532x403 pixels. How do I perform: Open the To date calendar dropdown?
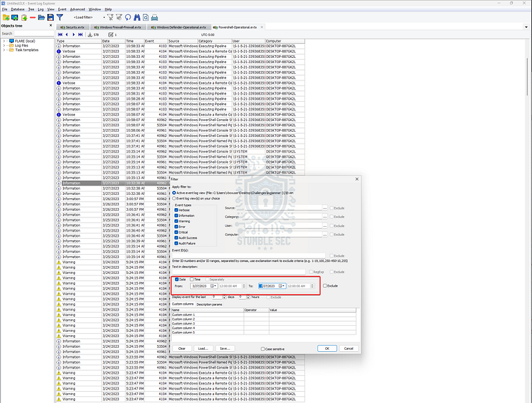click(x=282, y=286)
